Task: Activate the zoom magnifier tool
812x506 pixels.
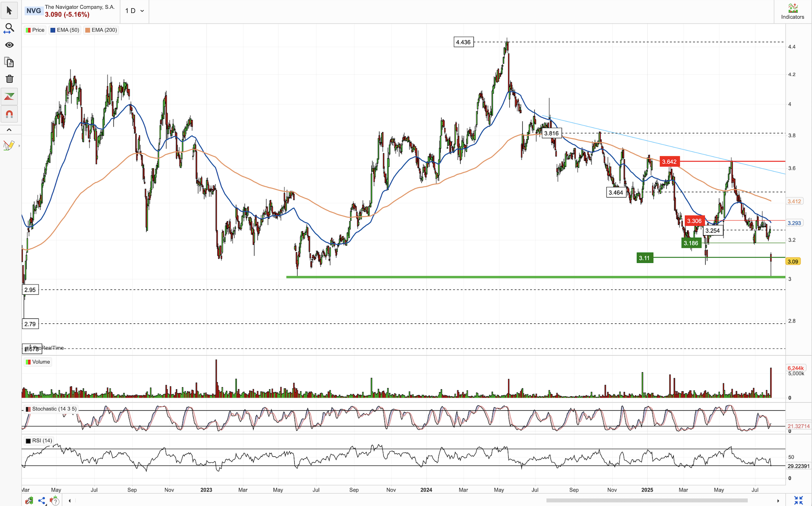Action: (9, 28)
